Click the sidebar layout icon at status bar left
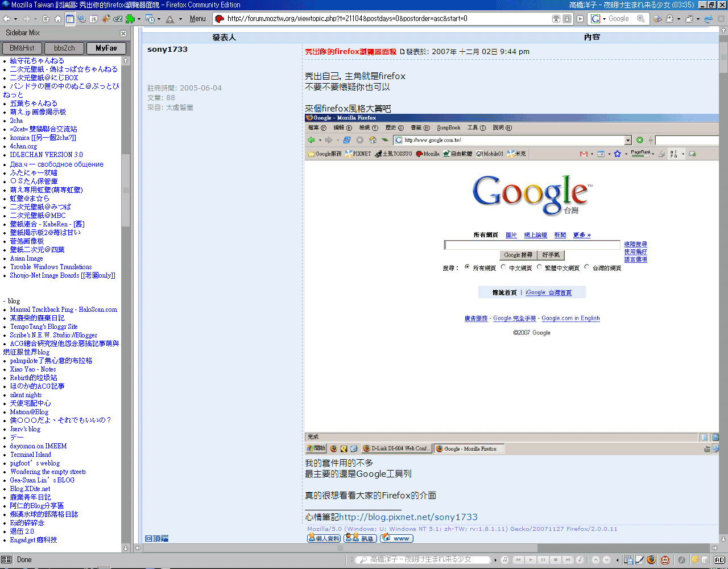728x569 pixels. coord(6,560)
